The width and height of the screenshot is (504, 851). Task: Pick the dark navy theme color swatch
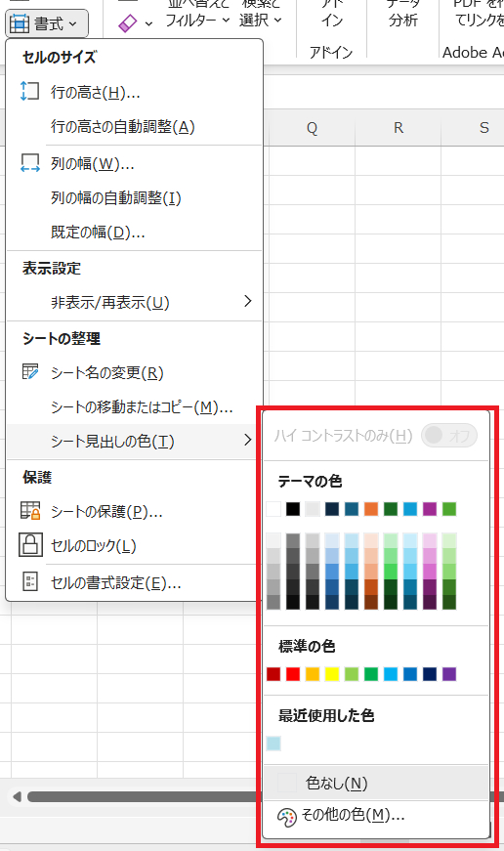tap(332, 509)
